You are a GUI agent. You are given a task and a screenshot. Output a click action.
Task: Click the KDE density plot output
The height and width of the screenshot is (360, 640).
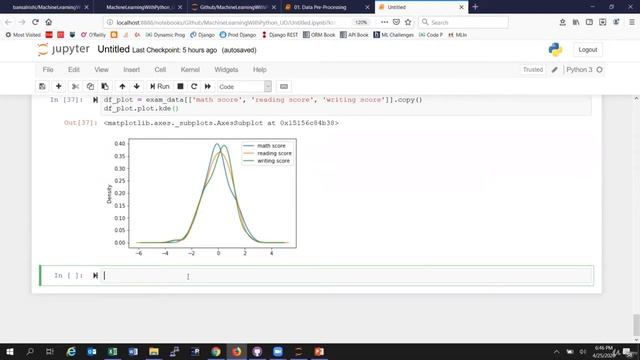coord(201,197)
